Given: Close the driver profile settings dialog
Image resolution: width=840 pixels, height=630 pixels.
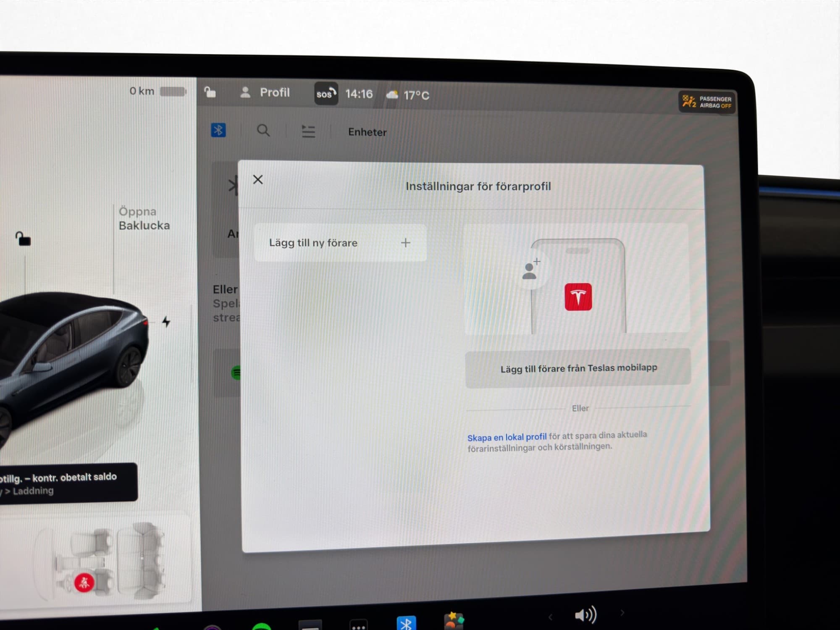Looking at the screenshot, I should tap(258, 180).
